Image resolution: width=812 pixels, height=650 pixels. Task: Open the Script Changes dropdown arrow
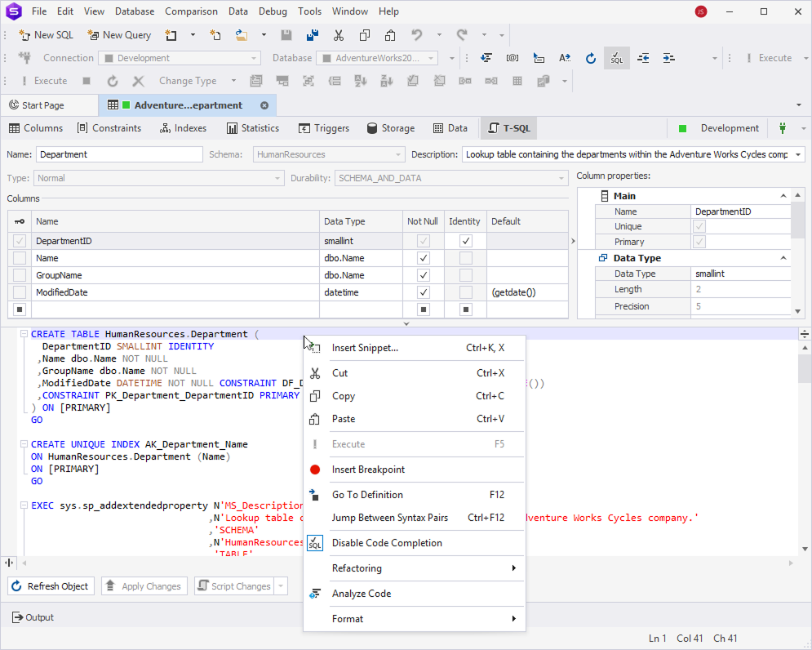281,586
